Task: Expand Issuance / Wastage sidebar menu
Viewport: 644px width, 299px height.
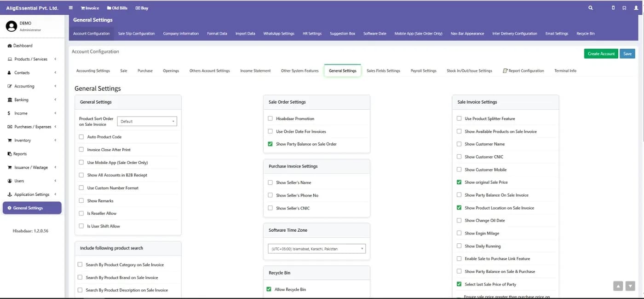Action: 32,167
